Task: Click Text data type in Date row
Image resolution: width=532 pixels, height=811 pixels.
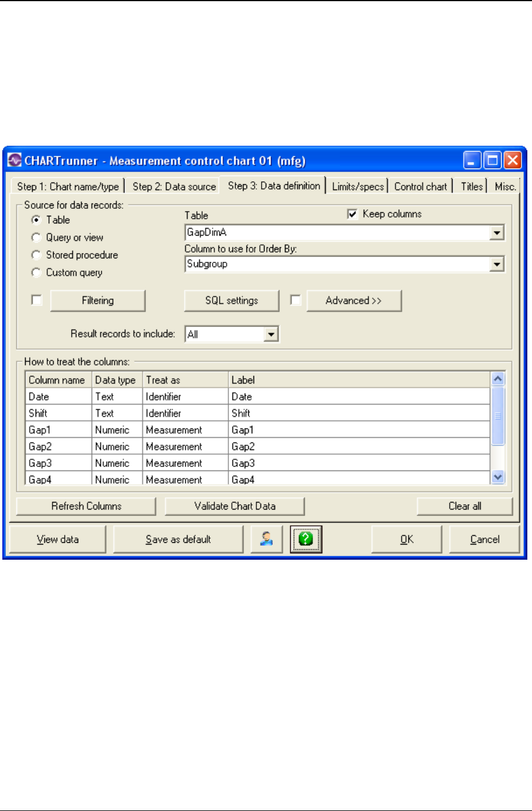Action: (117, 396)
